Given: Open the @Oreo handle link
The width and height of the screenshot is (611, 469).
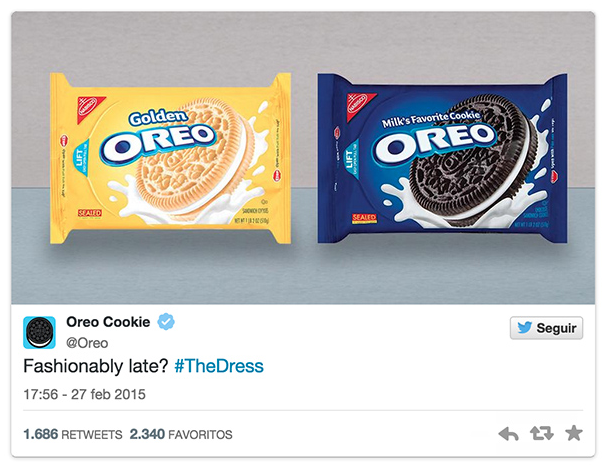Looking at the screenshot, I should click(x=87, y=343).
